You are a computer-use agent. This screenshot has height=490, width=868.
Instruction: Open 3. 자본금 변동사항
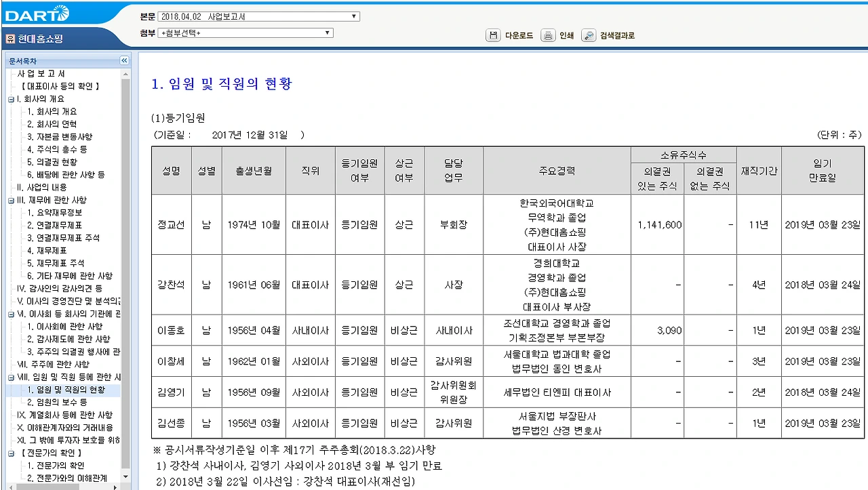[x=60, y=137]
